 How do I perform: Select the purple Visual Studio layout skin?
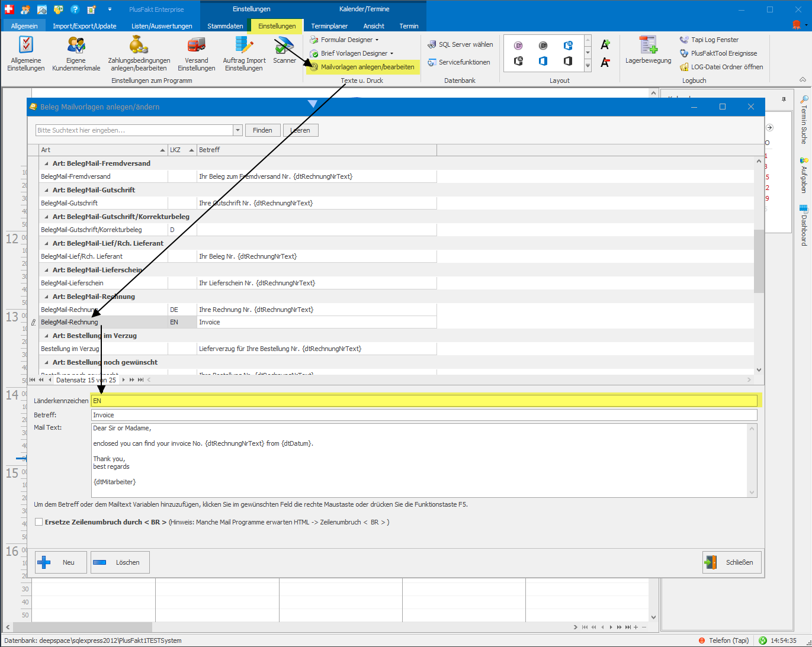[518, 46]
